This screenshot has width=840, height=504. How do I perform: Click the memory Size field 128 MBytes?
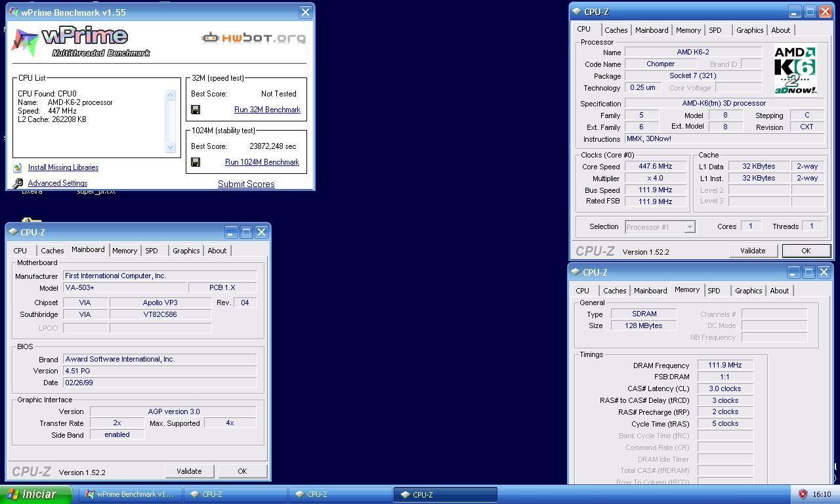pyautogui.click(x=644, y=326)
